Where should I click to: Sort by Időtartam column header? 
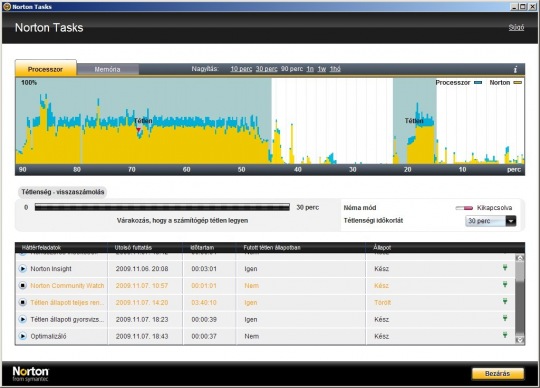point(202,248)
